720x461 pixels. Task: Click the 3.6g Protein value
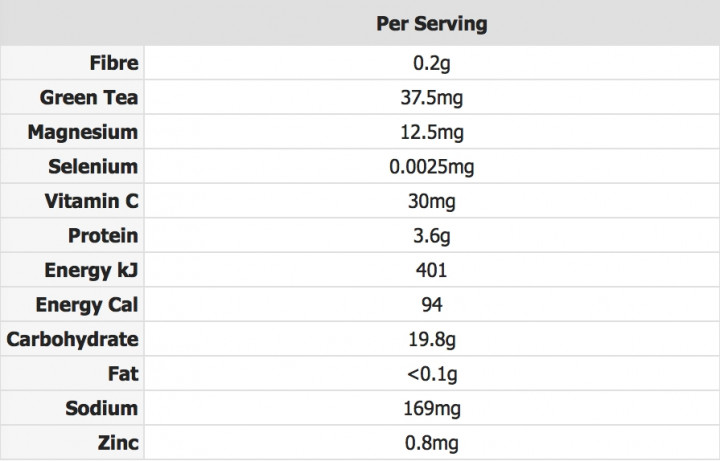coord(432,236)
